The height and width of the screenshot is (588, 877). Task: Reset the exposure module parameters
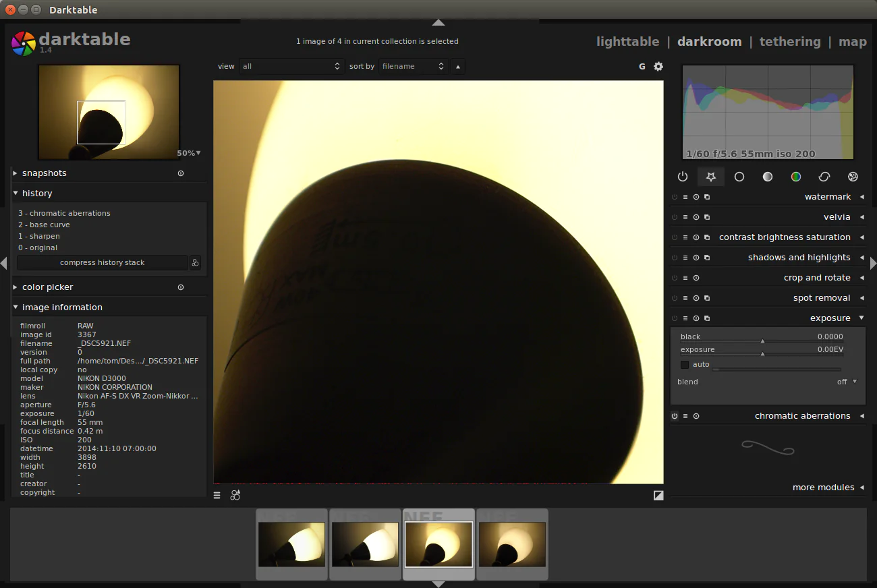pyautogui.click(x=696, y=318)
